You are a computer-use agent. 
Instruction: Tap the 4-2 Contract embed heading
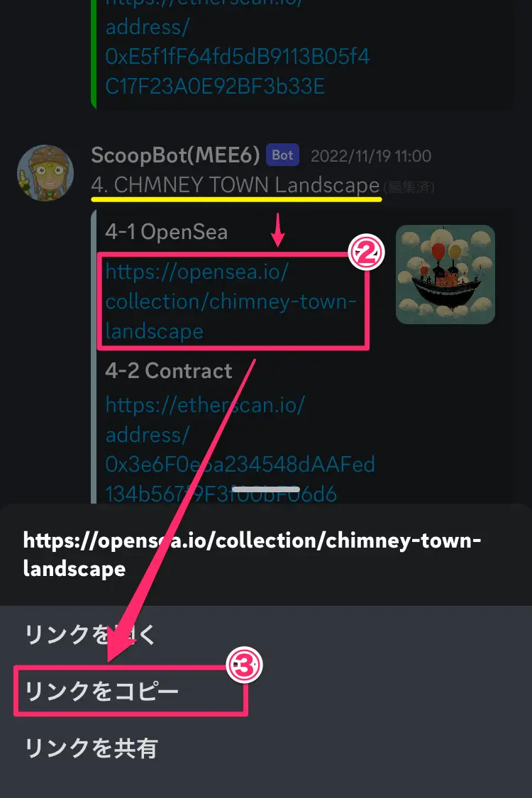coord(169,371)
